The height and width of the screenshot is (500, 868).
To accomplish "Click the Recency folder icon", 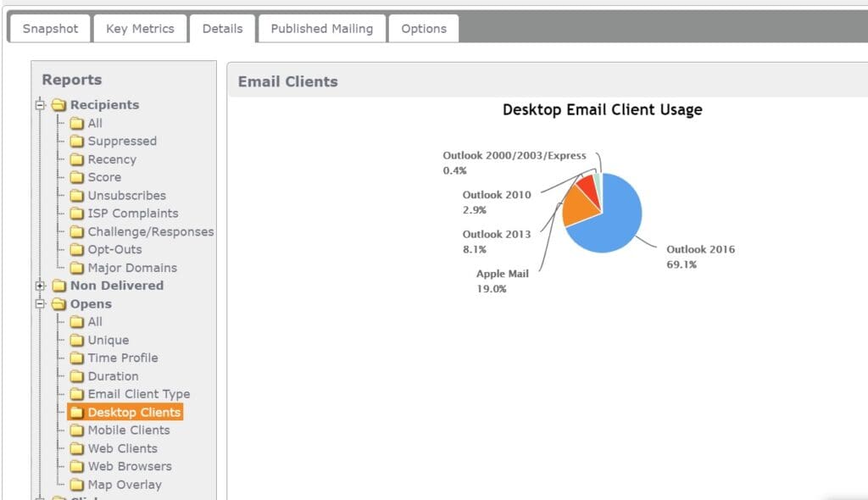I will pos(77,159).
